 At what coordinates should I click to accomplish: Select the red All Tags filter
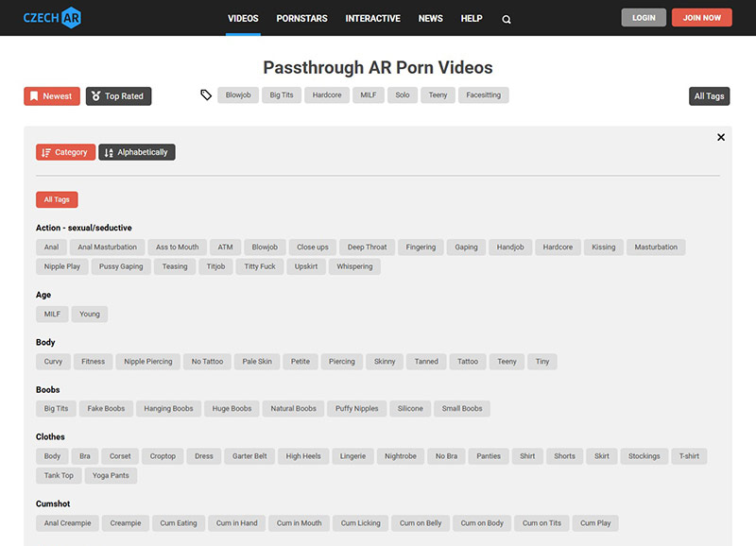point(57,200)
